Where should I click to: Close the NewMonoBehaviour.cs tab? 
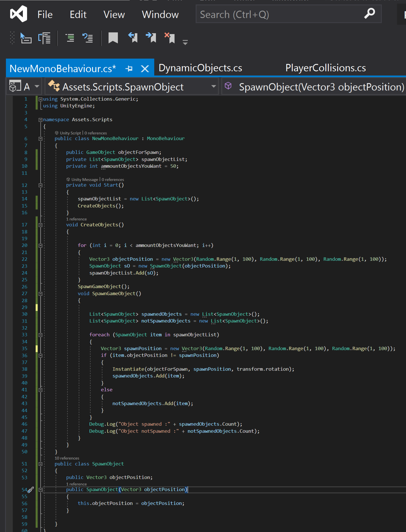(145, 69)
